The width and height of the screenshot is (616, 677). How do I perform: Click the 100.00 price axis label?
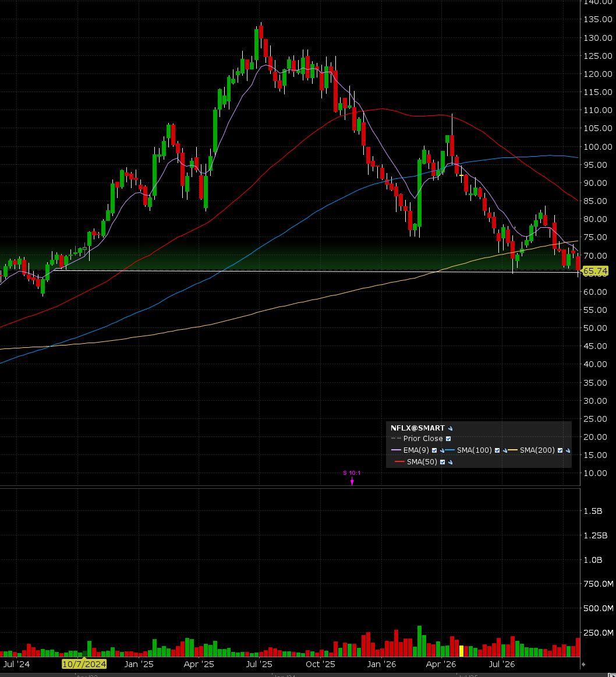[598, 147]
